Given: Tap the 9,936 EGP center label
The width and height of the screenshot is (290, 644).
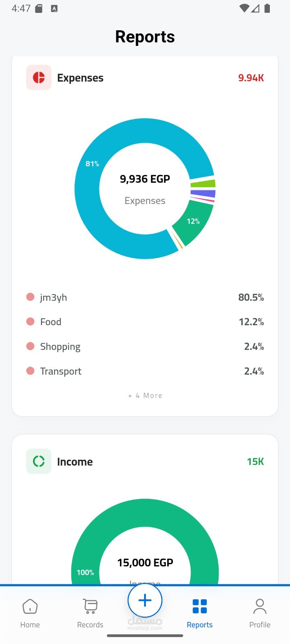Looking at the screenshot, I should pos(145,179).
